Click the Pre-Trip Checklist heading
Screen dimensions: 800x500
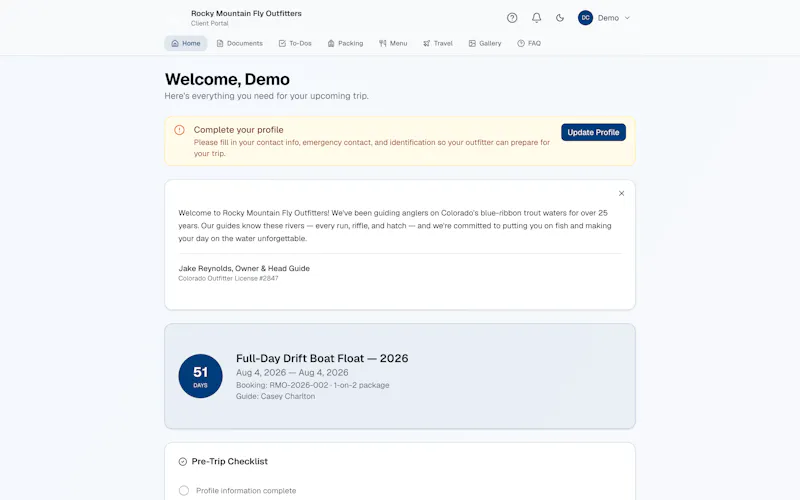coord(230,461)
